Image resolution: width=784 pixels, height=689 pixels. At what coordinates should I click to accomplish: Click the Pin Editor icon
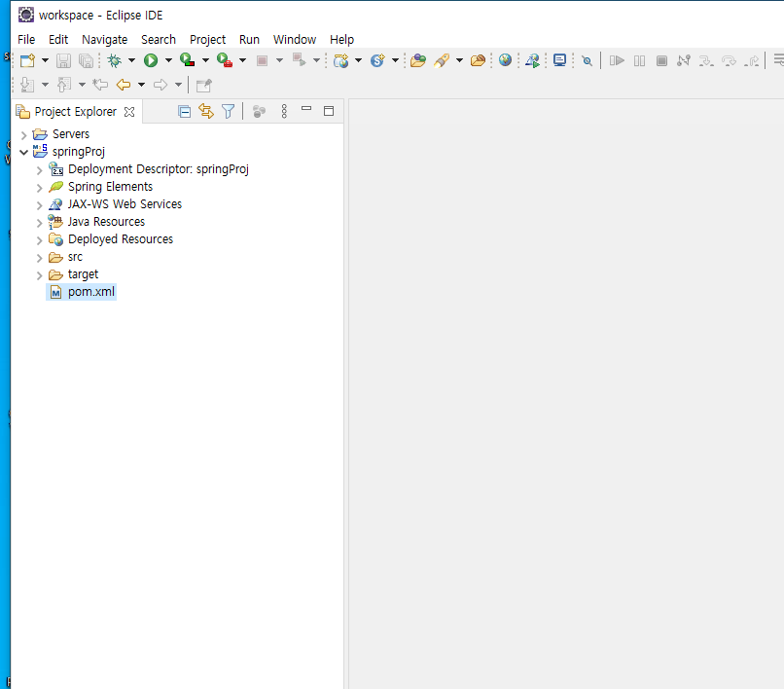point(203,85)
